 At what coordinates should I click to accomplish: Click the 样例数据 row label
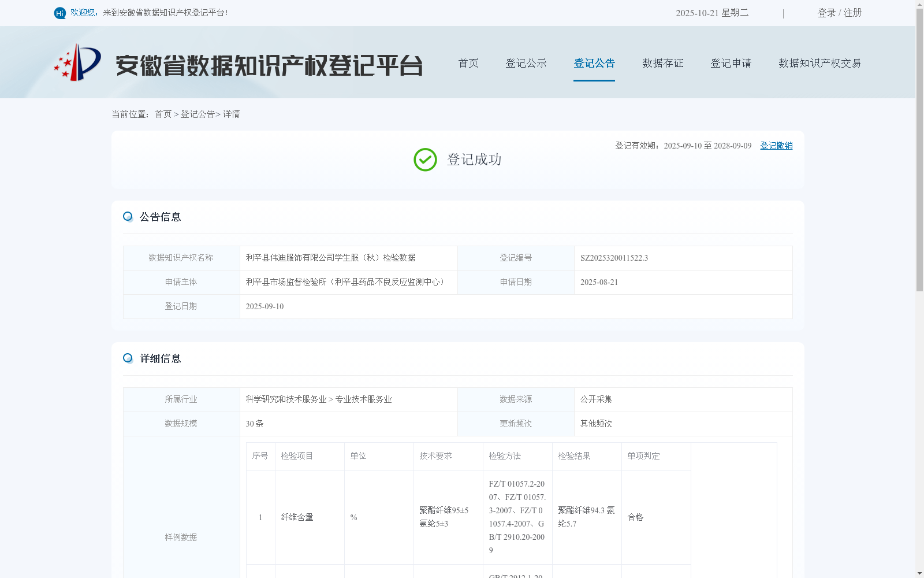pyautogui.click(x=181, y=538)
